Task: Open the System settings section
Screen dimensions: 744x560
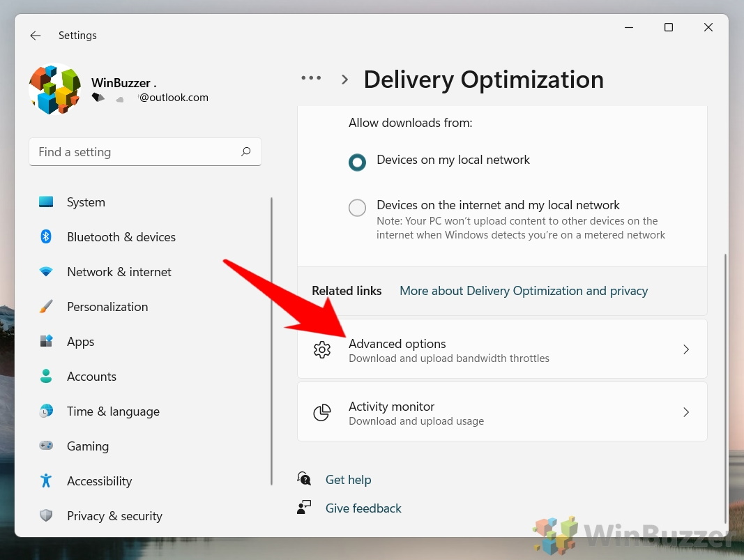Action: [x=85, y=202]
